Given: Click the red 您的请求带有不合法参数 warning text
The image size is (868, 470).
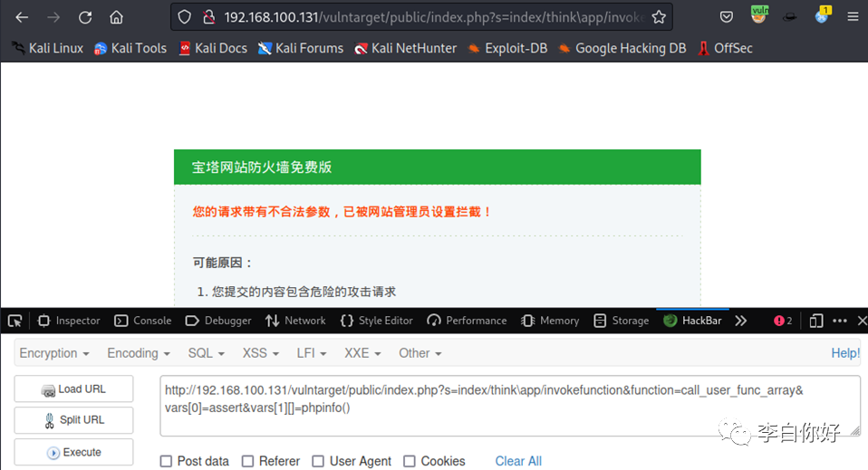Looking at the screenshot, I should point(342,212).
